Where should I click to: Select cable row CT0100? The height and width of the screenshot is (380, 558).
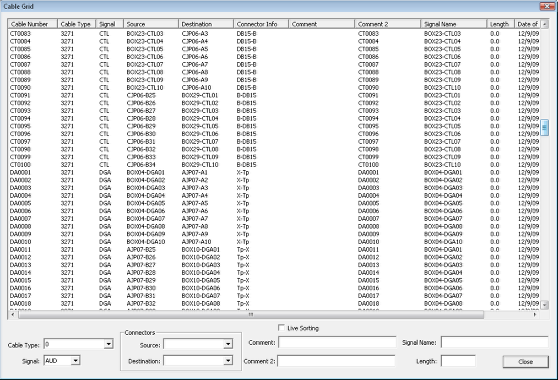click(274, 165)
